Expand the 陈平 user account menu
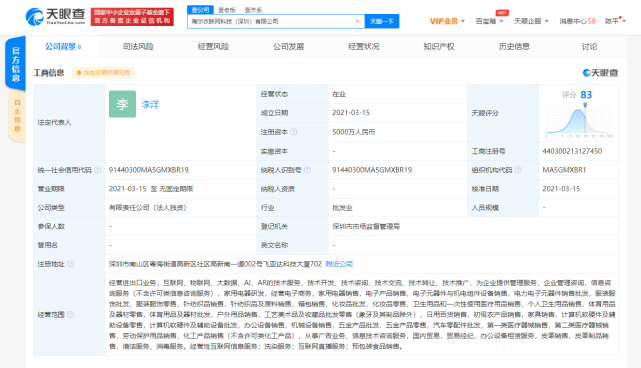The height and width of the screenshot is (368, 641). pos(615,21)
